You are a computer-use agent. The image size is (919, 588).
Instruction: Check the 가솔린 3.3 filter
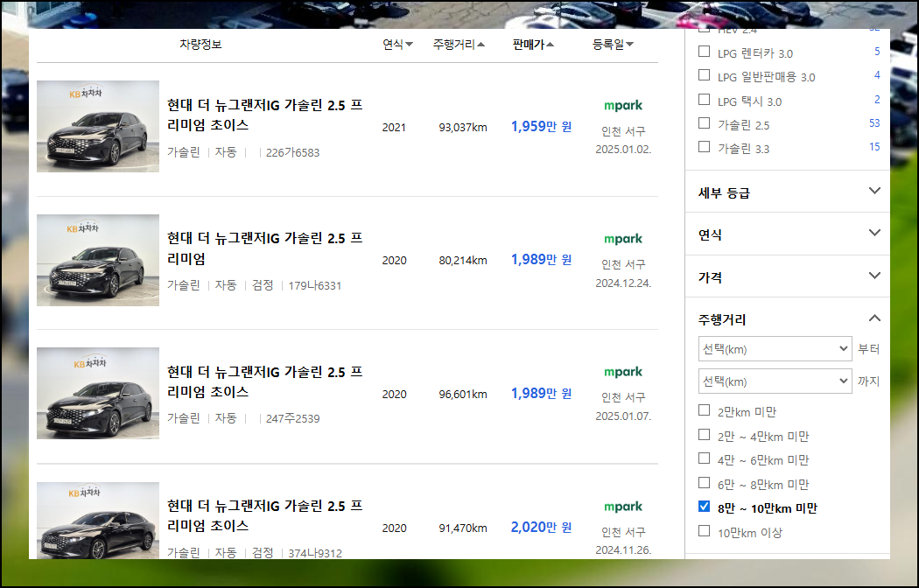pos(705,147)
